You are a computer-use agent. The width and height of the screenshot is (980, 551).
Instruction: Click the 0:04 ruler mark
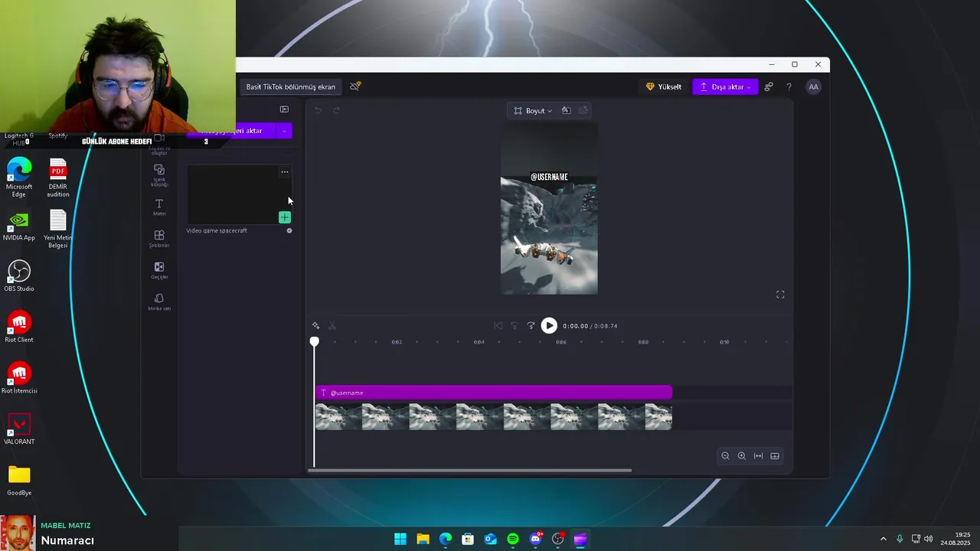[479, 342]
